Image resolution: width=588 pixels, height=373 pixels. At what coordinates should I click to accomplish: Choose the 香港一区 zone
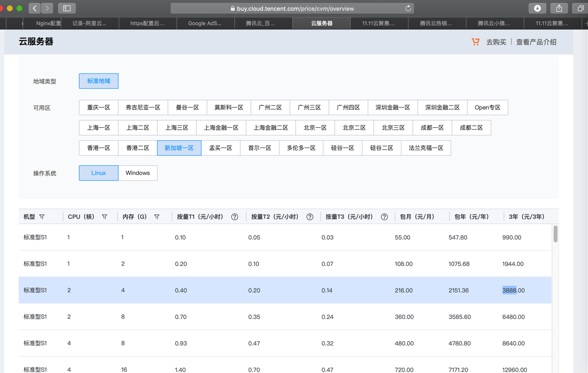(x=98, y=148)
